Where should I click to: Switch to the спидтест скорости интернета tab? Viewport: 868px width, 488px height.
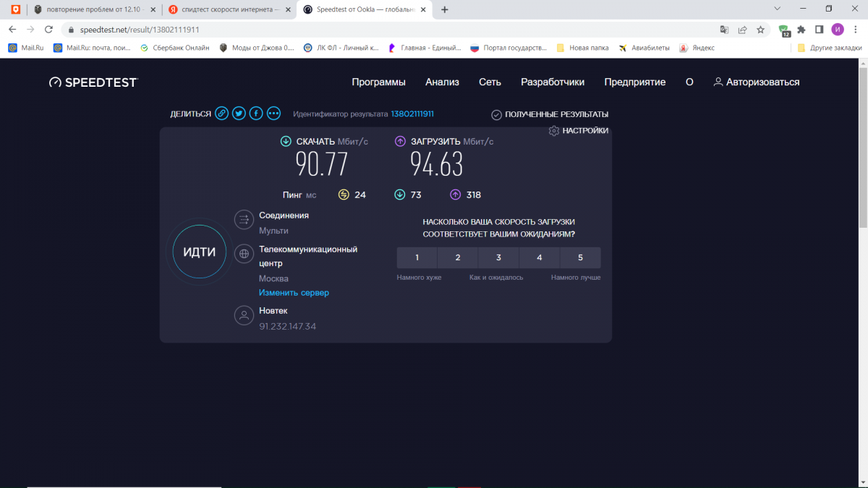[226, 9]
